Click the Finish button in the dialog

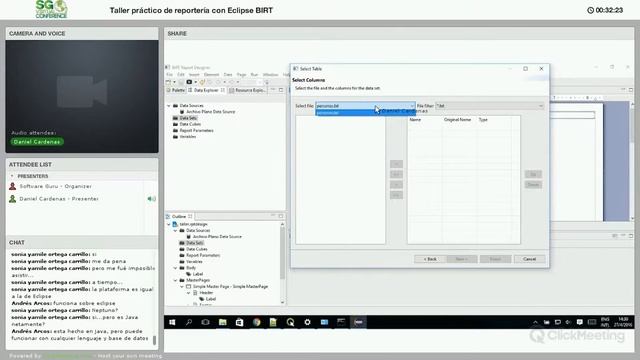[495, 259]
